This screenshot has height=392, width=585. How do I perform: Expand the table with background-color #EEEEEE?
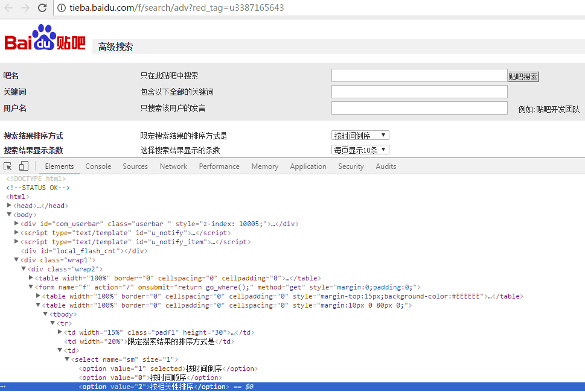38,296
